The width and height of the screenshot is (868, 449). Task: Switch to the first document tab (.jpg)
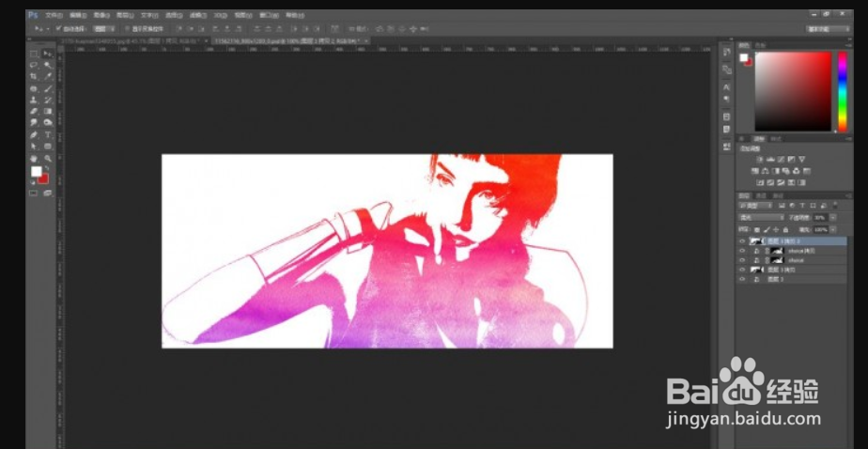tap(134, 41)
